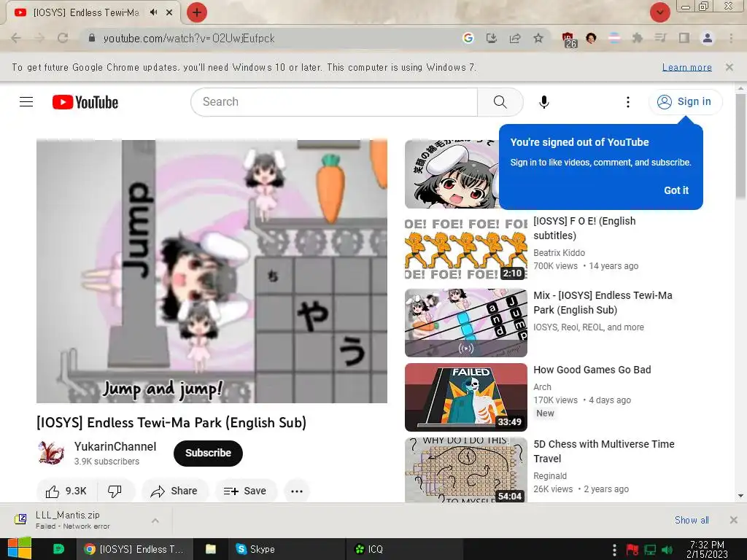
Task: Click the search magnifier button
Action: (x=500, y=102)
